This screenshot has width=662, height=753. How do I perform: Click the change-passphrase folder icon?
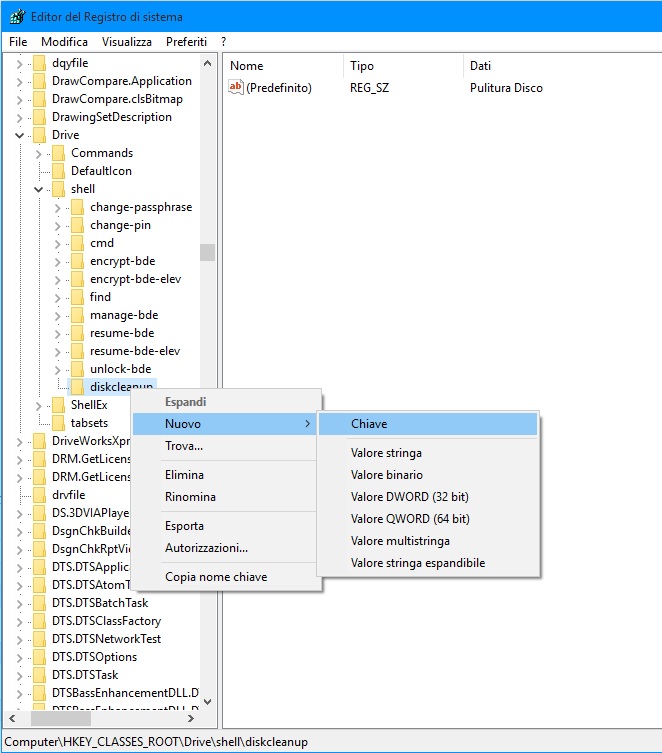point(77,207)
